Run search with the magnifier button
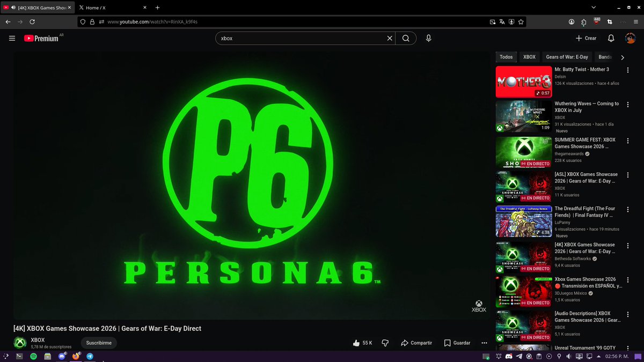644x362 pixels. 406,38
